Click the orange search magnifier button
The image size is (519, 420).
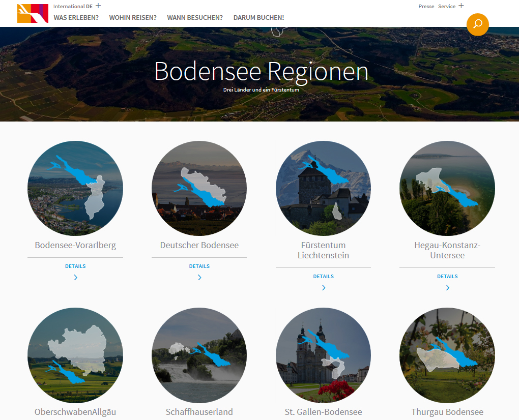(477, 24)
